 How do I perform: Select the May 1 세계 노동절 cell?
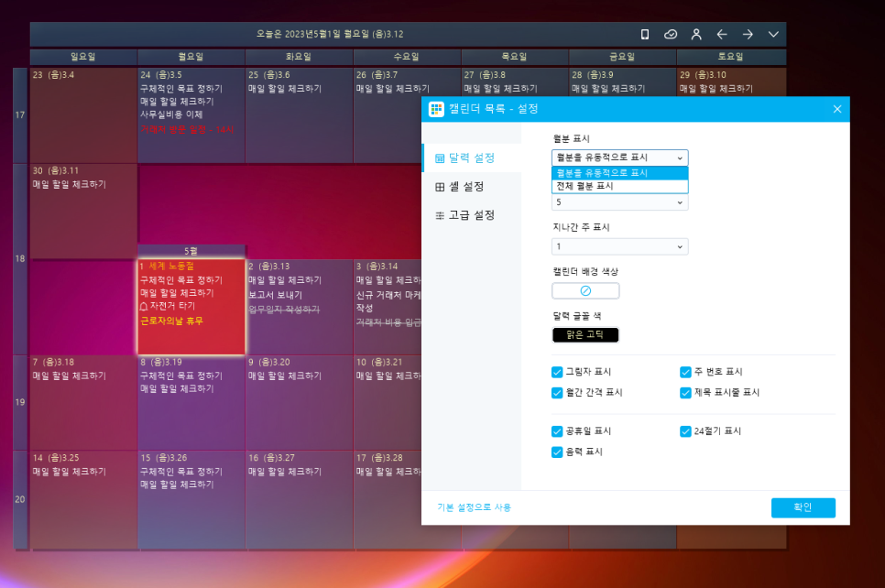(x=191, y=307)
